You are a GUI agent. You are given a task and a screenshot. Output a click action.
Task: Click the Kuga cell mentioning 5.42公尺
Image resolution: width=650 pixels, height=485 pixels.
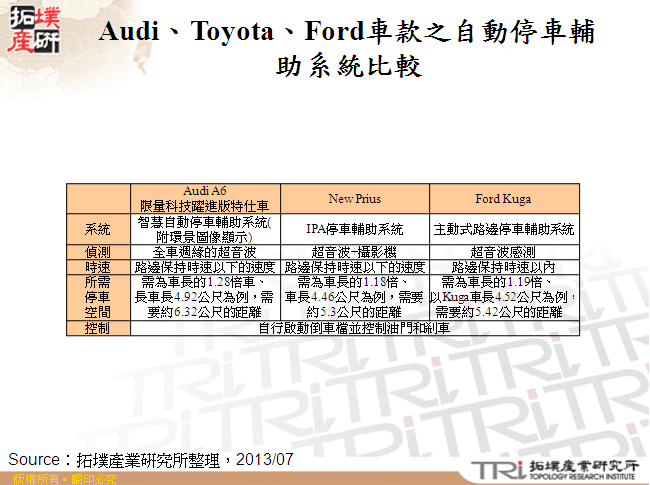click(x=504, y=297)
